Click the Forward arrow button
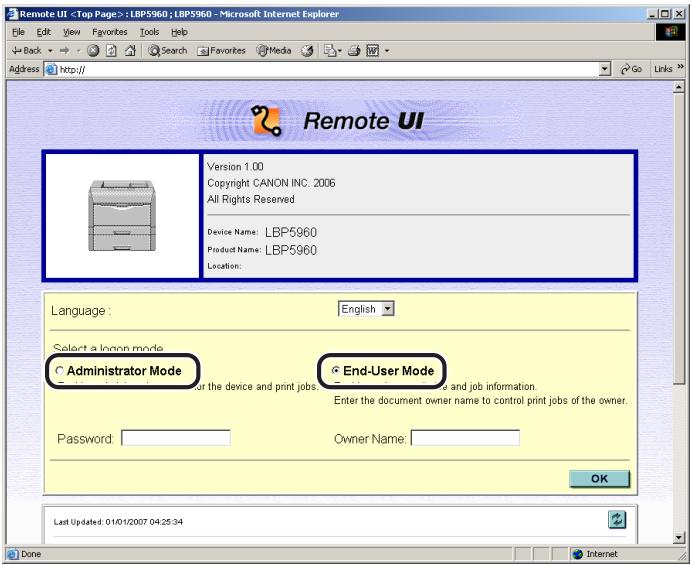 coord(65,51)
